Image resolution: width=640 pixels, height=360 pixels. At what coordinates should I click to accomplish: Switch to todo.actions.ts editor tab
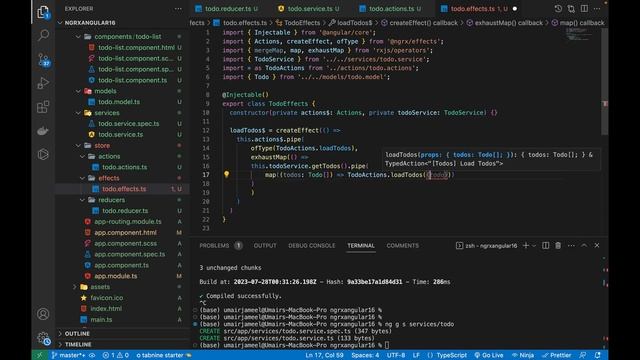coord(391,9)
